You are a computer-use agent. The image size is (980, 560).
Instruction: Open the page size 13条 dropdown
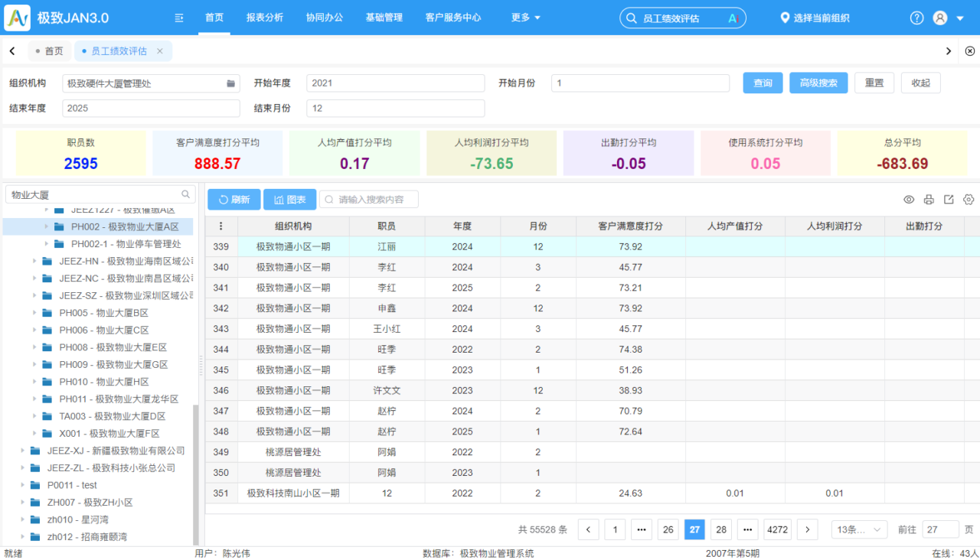click(x=859, y=529)
